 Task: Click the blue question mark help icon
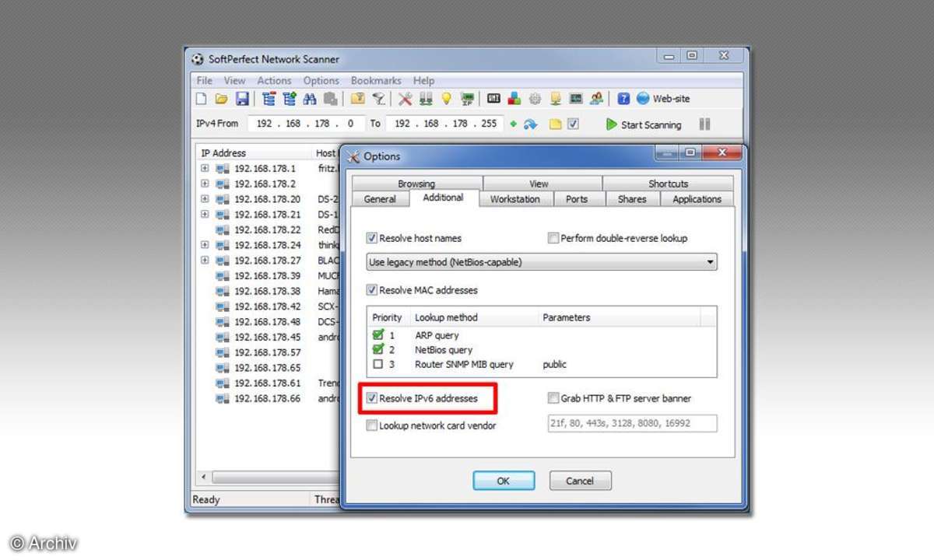623,99
